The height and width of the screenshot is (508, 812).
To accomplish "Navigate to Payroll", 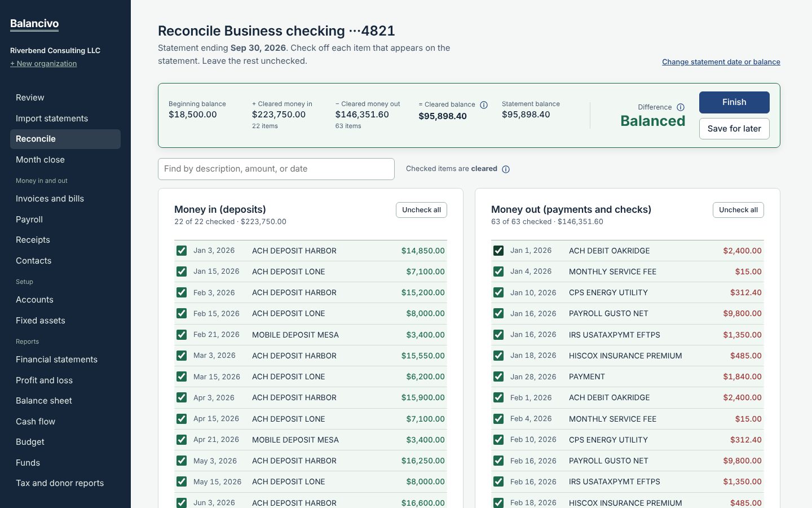I will pyautogui.click(x=65, y=220).
